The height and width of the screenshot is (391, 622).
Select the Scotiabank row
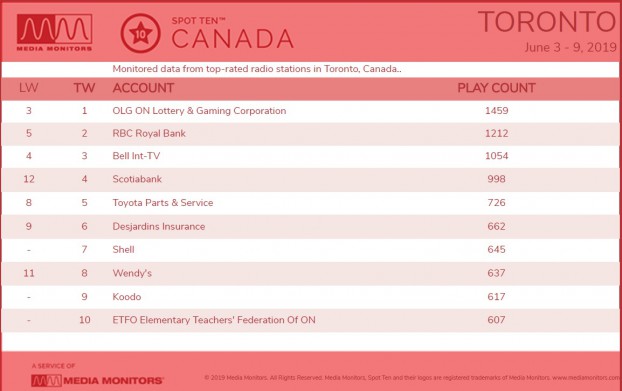click(310, 179)
